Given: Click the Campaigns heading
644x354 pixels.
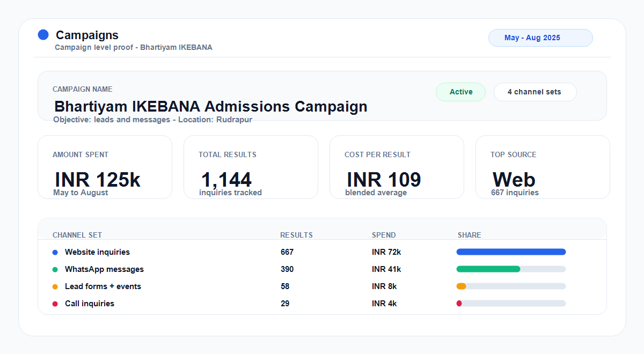Looking at the screenshot, I should [x=87, y=35].
